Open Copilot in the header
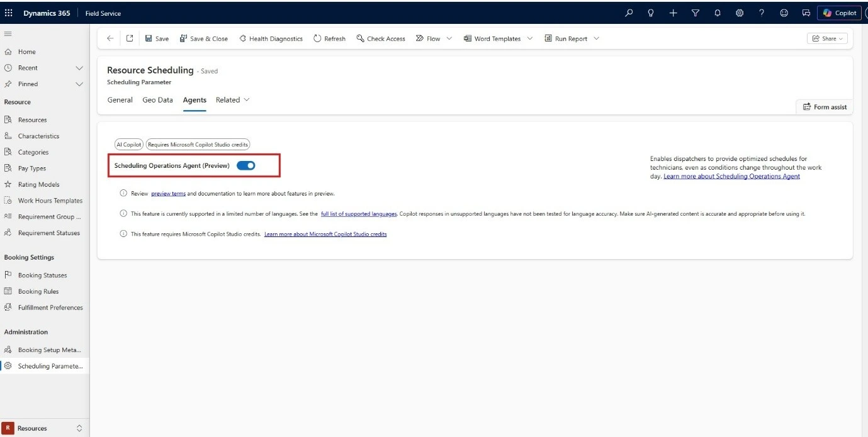The width and height of the screenshot is (868, 437). coord(840,13)
